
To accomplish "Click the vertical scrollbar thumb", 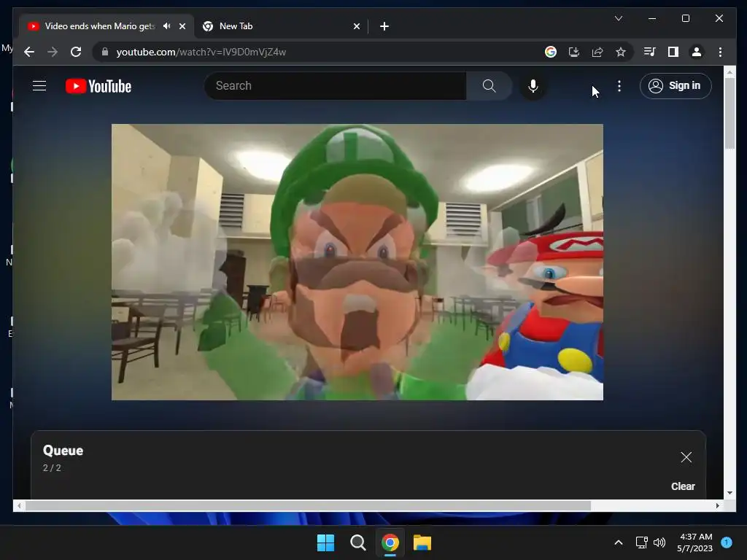I will coord(729,113).
